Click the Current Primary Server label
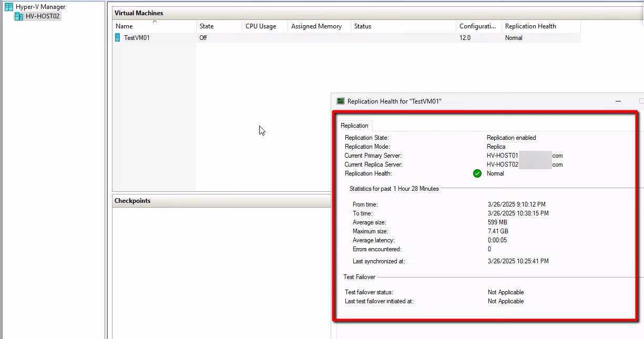 [373, 156]
